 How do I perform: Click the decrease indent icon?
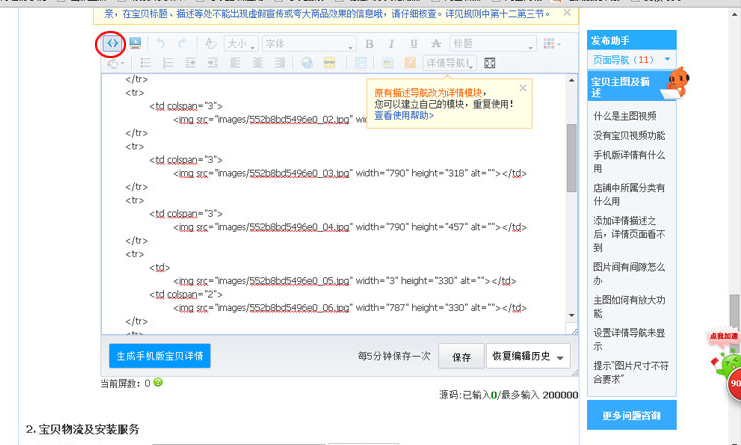[190, 63]
